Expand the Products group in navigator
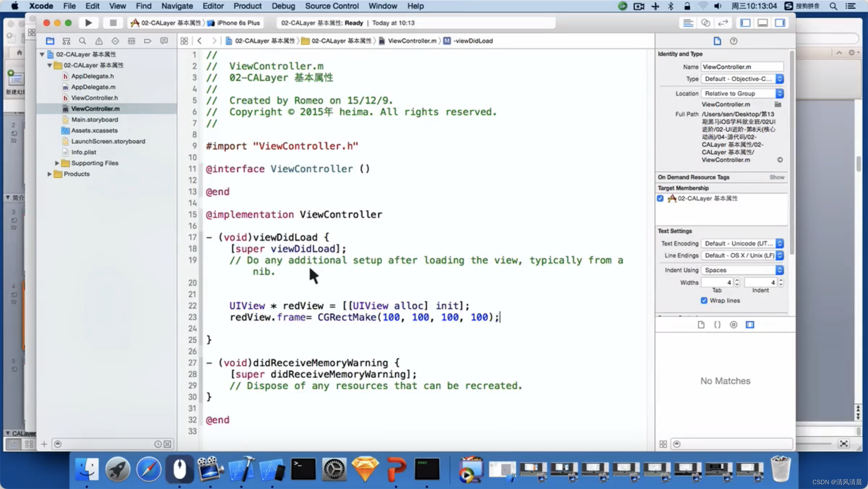Image resolution: width=868 pixels, height=489 pixels. pyautogui.click(x=50, y=174)
